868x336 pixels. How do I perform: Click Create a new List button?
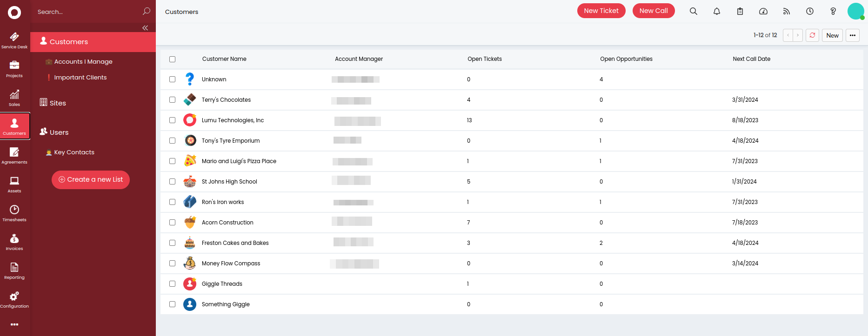point(91,180)
